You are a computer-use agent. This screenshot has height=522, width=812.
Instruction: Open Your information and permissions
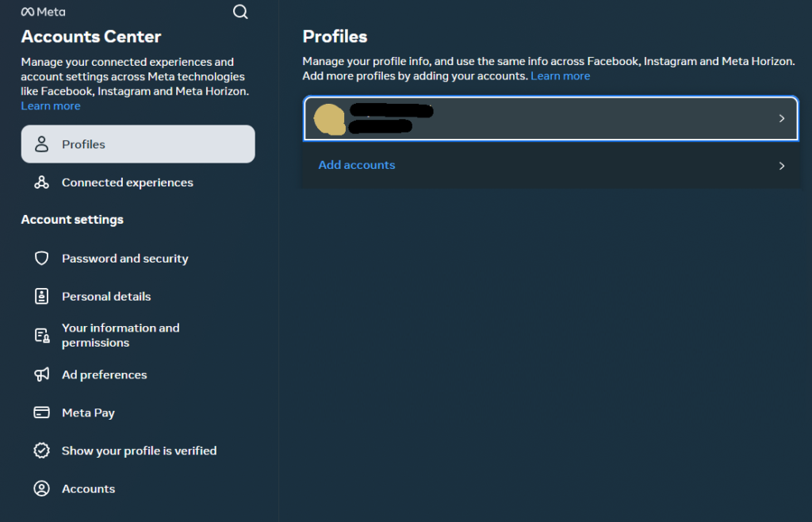138,335
